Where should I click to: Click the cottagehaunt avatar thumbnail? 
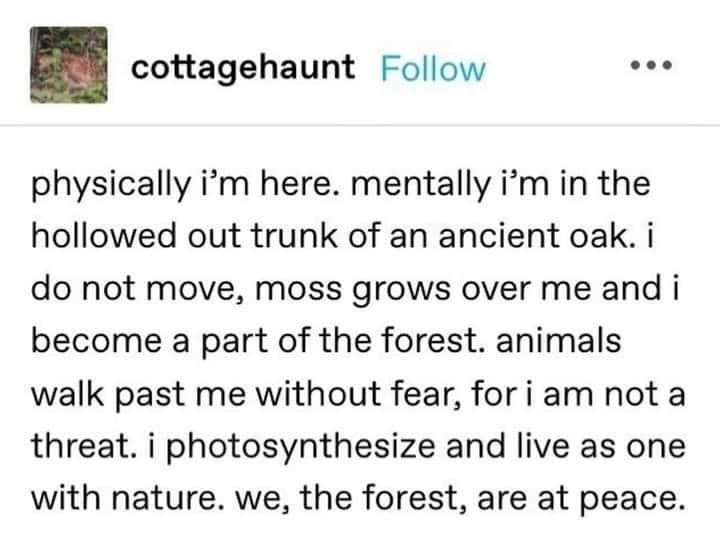[65, 66]
